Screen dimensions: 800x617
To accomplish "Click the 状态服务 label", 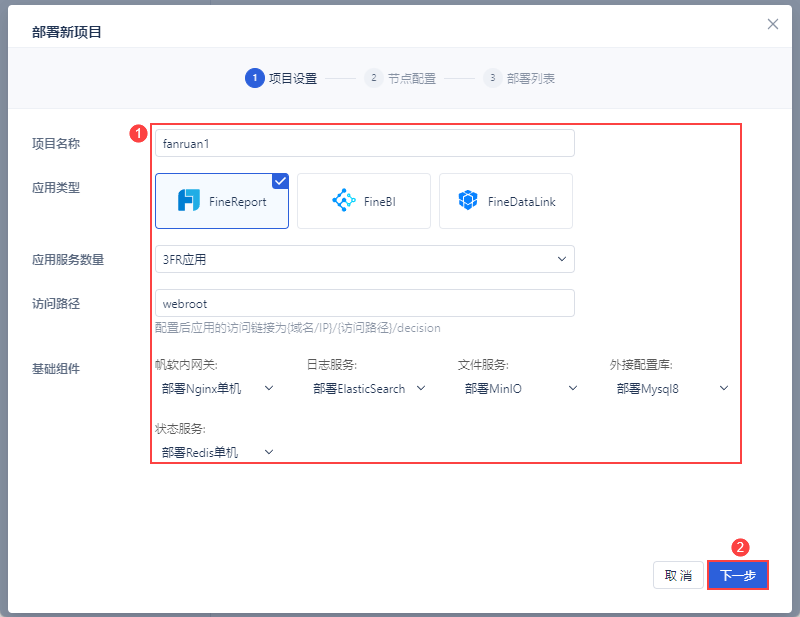I will tap(180, 429).
